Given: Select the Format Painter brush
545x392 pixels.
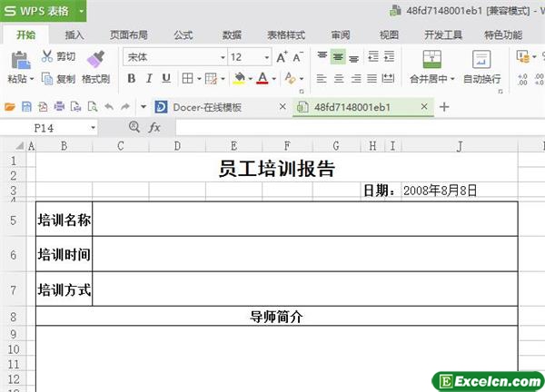Looking at the screenshot, I should click(x=94, y=59).
